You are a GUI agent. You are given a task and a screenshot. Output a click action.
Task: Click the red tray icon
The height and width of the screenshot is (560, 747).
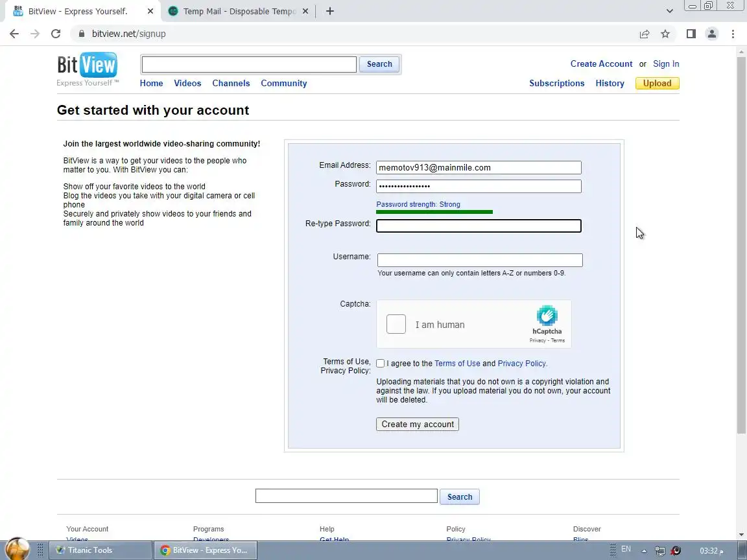point(676,551)
